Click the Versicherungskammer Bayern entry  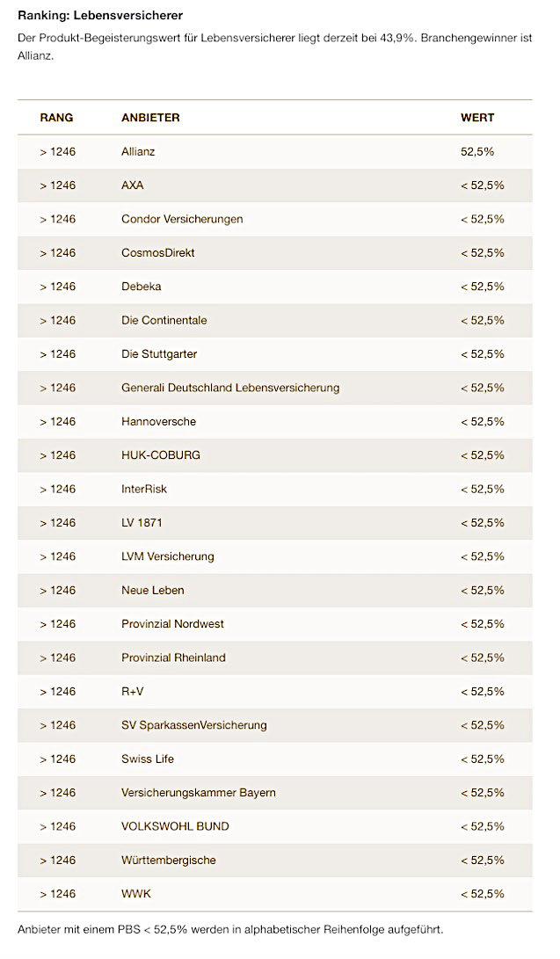coord(199,793)
